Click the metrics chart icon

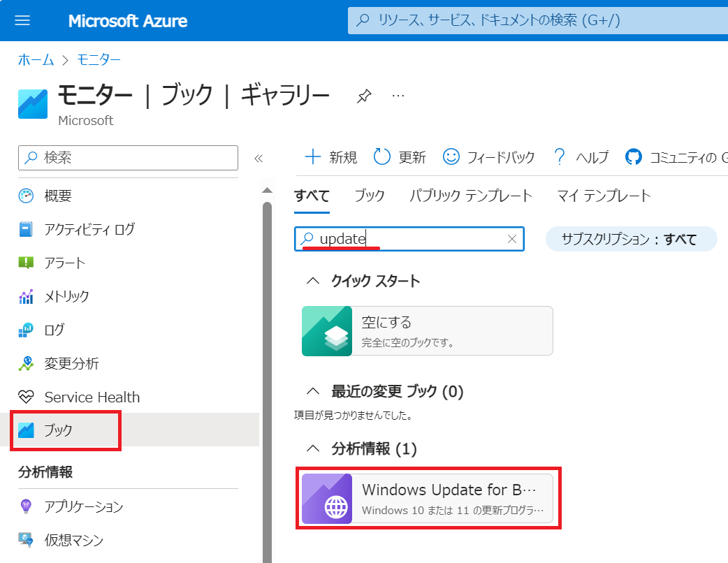[x=26, y=296]
